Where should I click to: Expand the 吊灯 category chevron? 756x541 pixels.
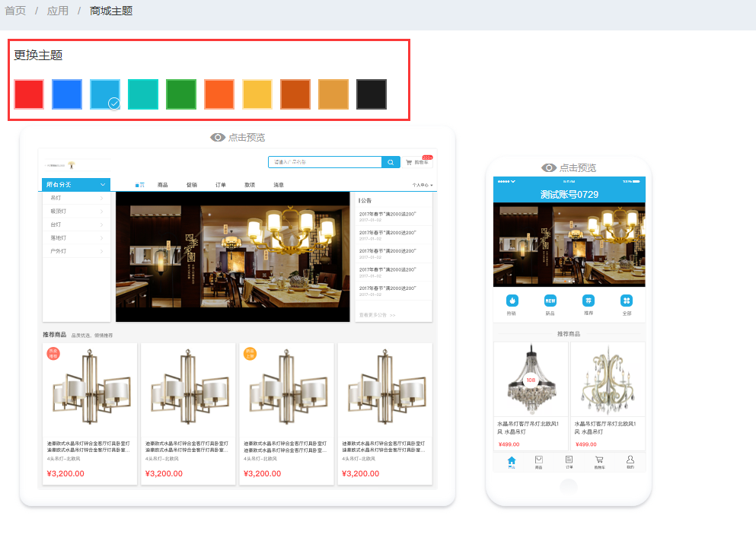102,198
